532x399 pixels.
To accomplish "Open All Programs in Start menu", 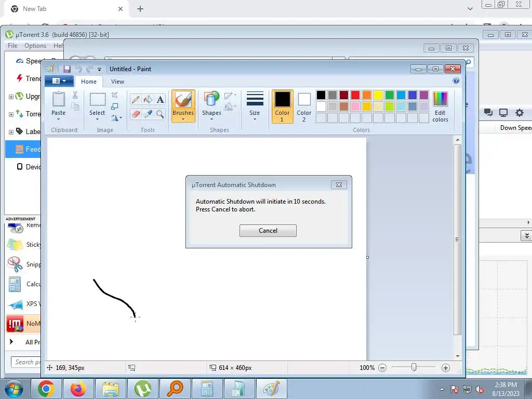I will (24, 342).
